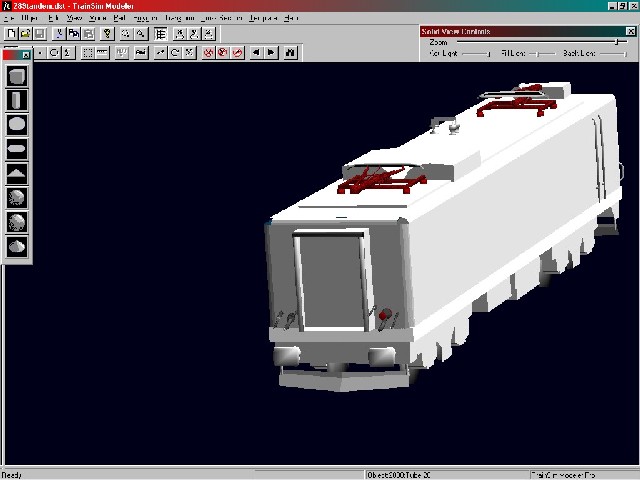Open the View menu
Screen dimensions: 640x480
pos(74,18)
